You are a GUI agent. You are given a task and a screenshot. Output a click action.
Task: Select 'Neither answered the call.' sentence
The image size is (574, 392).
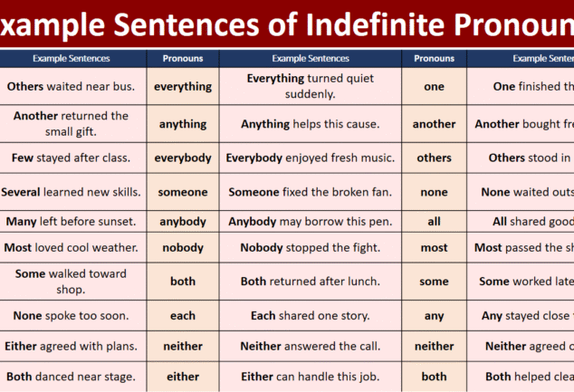(311, 346)
